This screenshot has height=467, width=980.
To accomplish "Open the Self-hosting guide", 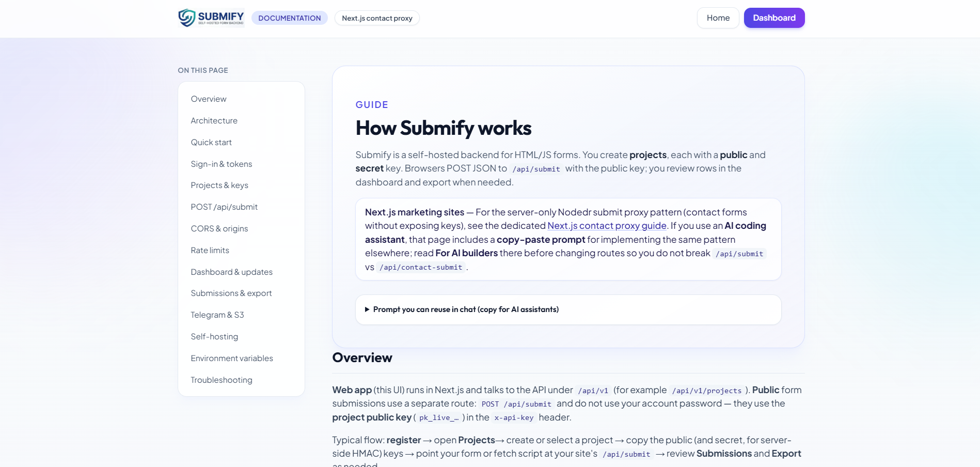I will point(214,336).
